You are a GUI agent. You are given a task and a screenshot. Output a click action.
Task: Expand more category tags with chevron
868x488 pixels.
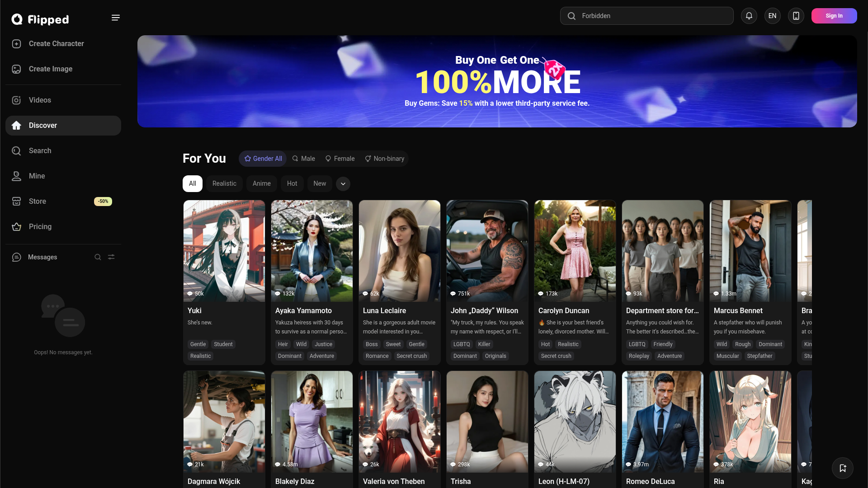[x=343, y=184]
